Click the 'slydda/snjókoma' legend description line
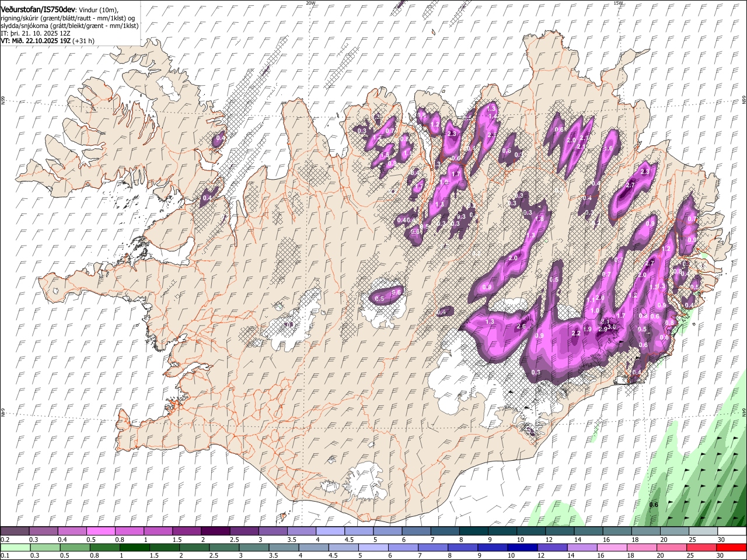Screen dimensions: 747x560 coord(69,26)
